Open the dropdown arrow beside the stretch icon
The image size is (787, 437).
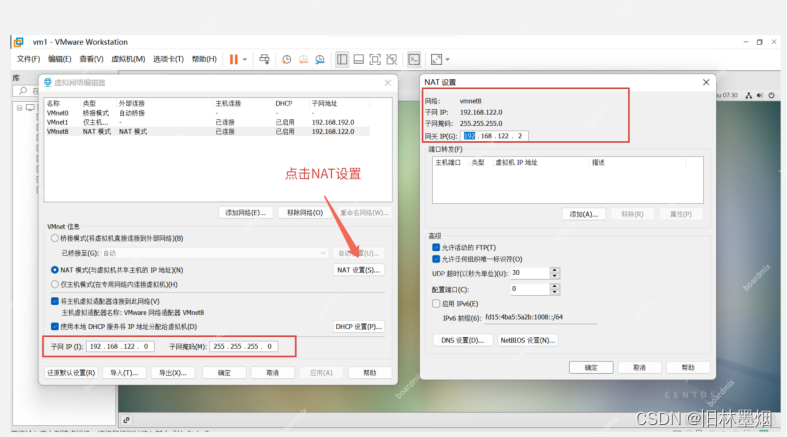tap(448, 59)
